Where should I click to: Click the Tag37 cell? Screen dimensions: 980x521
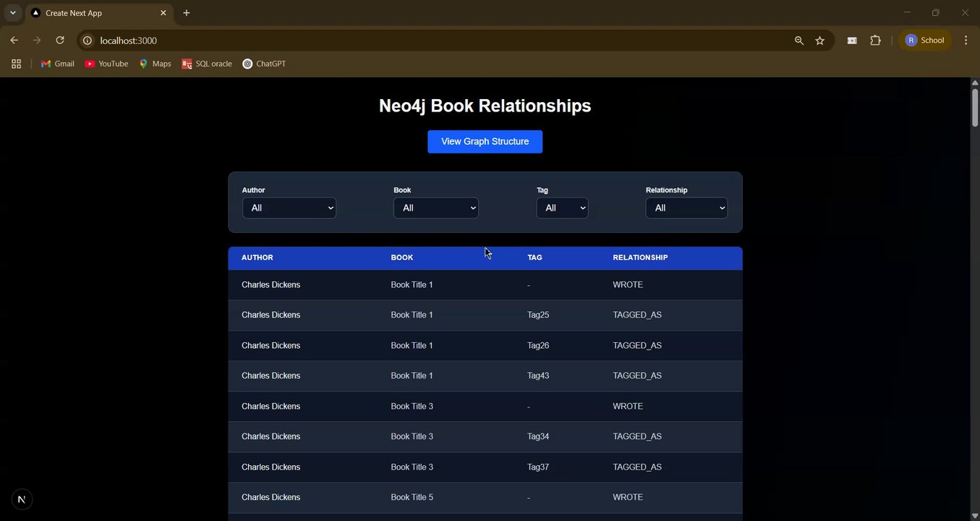pyautogui.click(x=538, y=467)
